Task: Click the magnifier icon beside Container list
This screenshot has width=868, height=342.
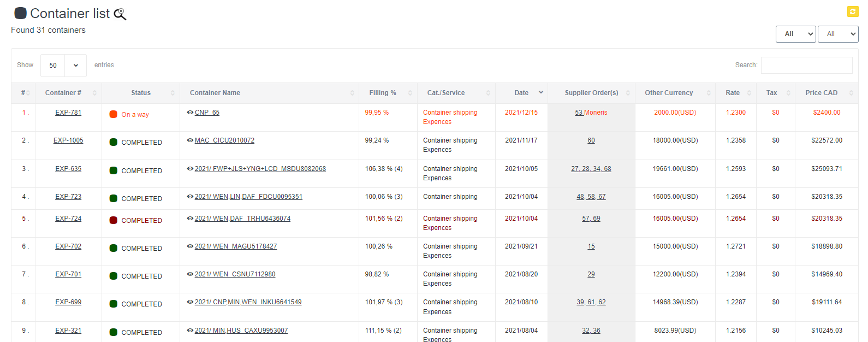Action: tap(120, 14)
